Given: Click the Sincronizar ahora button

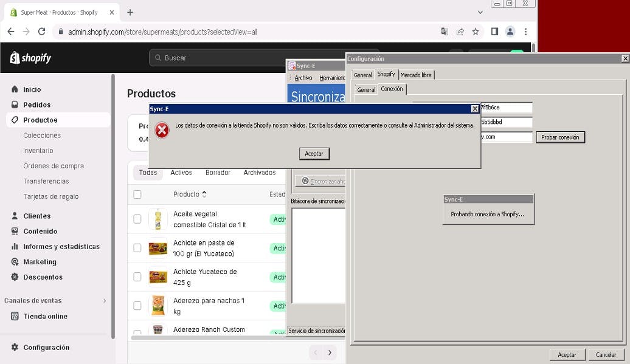Looking at the screenshot, I should [321, 181].
